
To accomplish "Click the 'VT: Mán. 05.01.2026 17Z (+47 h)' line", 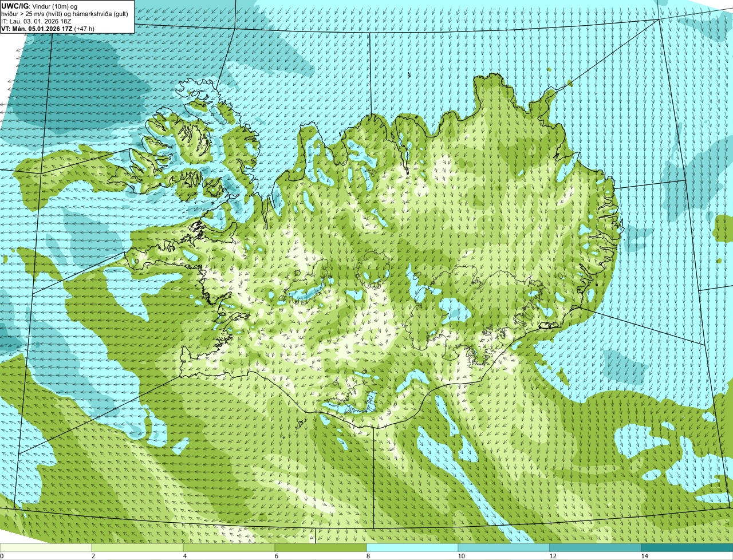I will 48,29.
